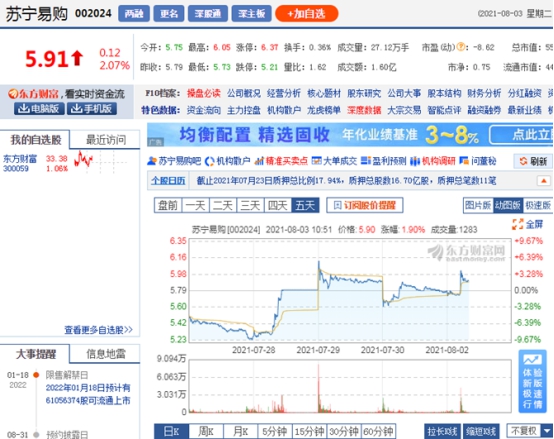Collapse the 个股日历 notice with the red arrow
Image resolution: width=554 pixels, height=439 pixels.
(x=543, y=181)
